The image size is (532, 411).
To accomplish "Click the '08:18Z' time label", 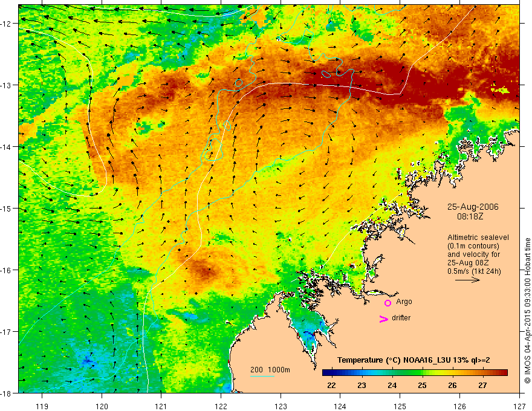I will pos(470,216).
